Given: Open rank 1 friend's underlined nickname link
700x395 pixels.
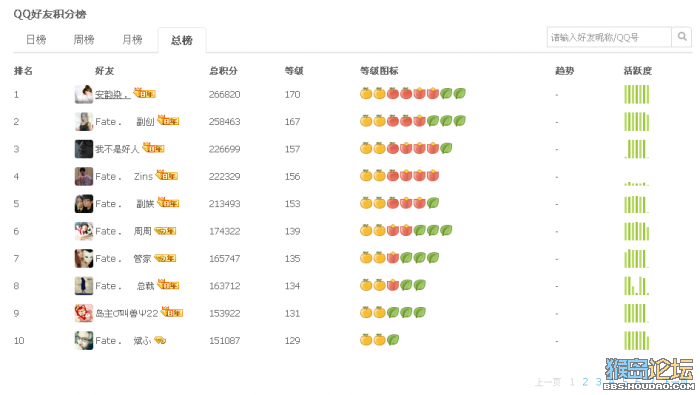Looking at the screenshot, I should tap(113, 95).
